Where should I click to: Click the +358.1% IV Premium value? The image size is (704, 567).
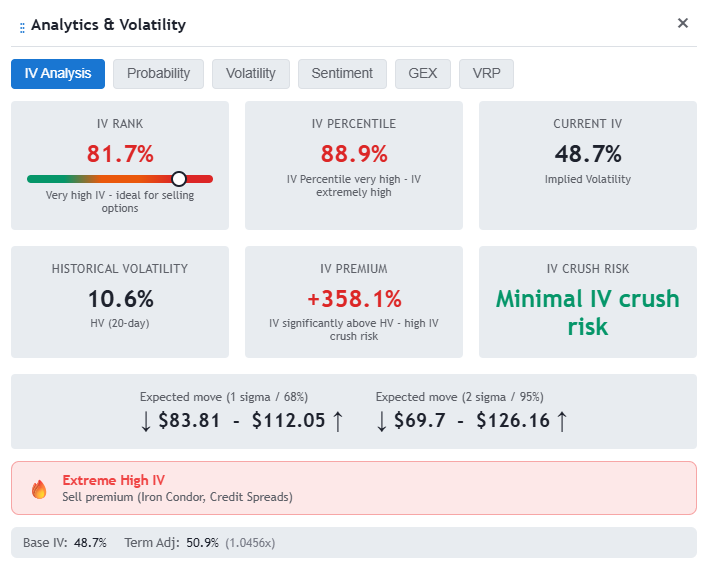[354, 299]
